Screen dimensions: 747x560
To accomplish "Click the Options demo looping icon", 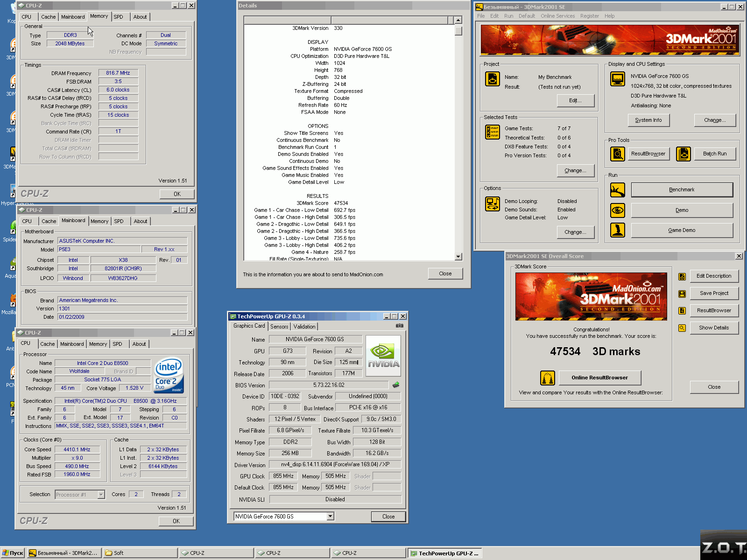I will (x=492, y=204).
